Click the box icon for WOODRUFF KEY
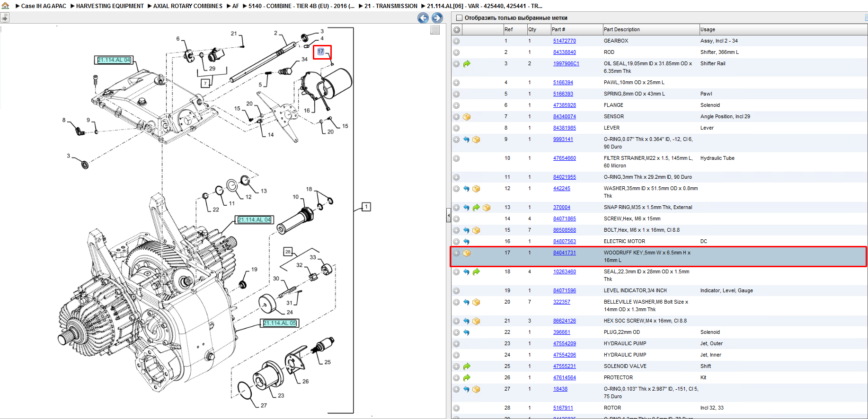The width and height of the screenshot is (868, 419). pos(467,253)
